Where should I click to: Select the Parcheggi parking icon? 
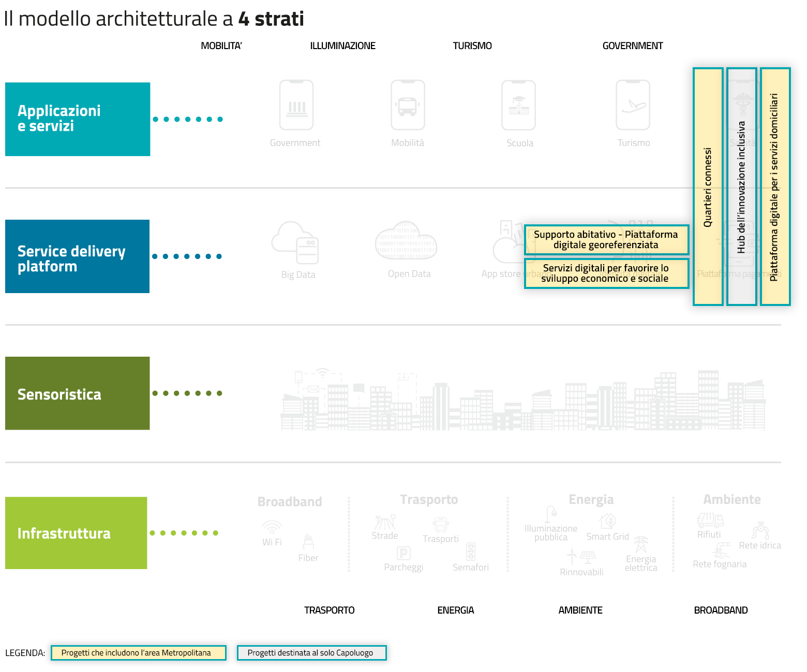[x=404, y=553]
